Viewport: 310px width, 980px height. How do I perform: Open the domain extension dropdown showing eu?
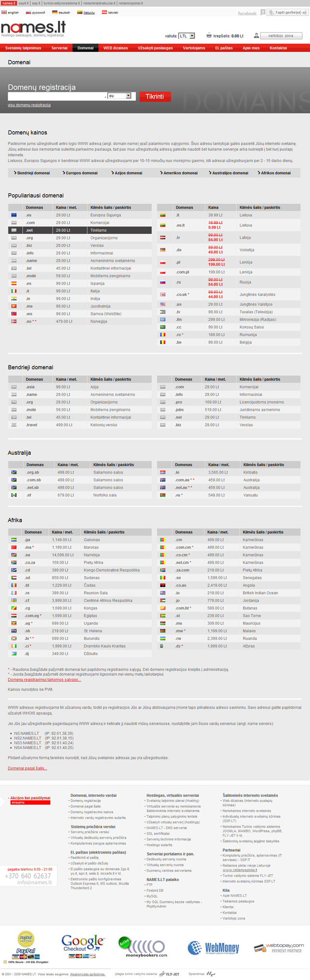(x=119, y=96)
